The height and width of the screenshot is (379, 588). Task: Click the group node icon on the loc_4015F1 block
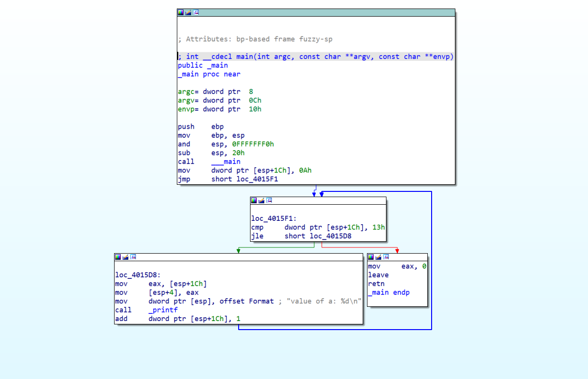pos(269,200)
